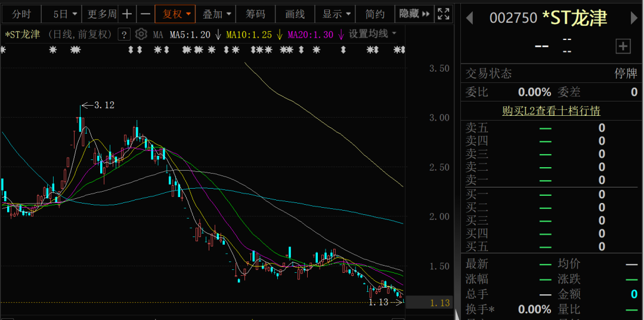Click the fullscreen expand icon
Viewport: 644px width, 320px height.
coord(443,14)
